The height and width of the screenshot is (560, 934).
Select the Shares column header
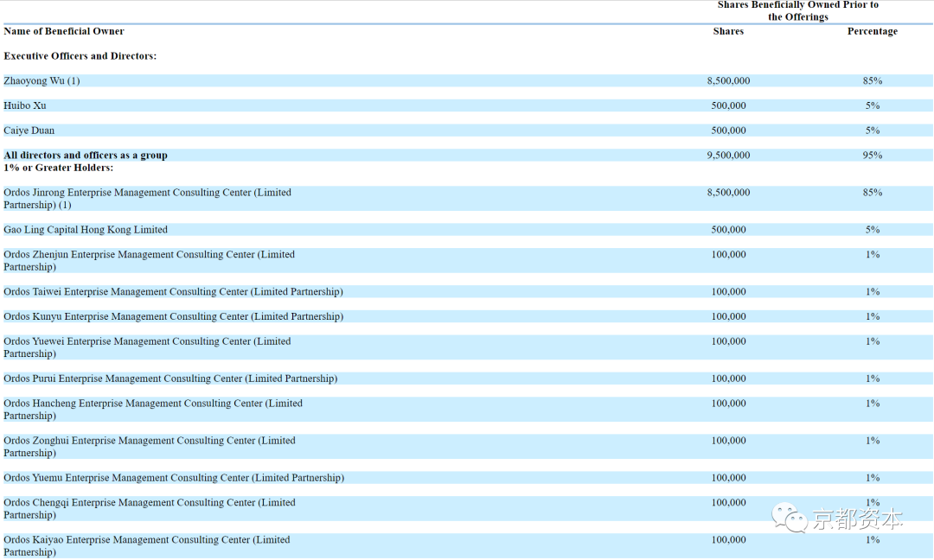point(728,31)
